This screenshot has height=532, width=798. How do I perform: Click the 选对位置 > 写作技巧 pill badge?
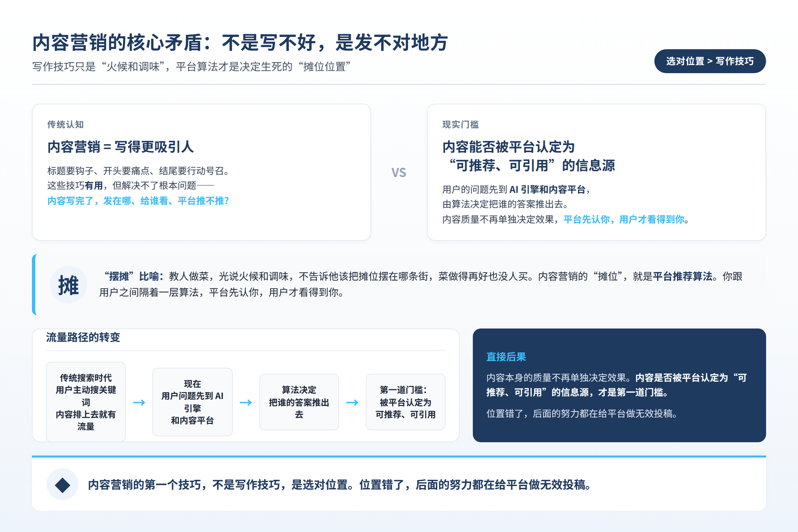[710, 61]
